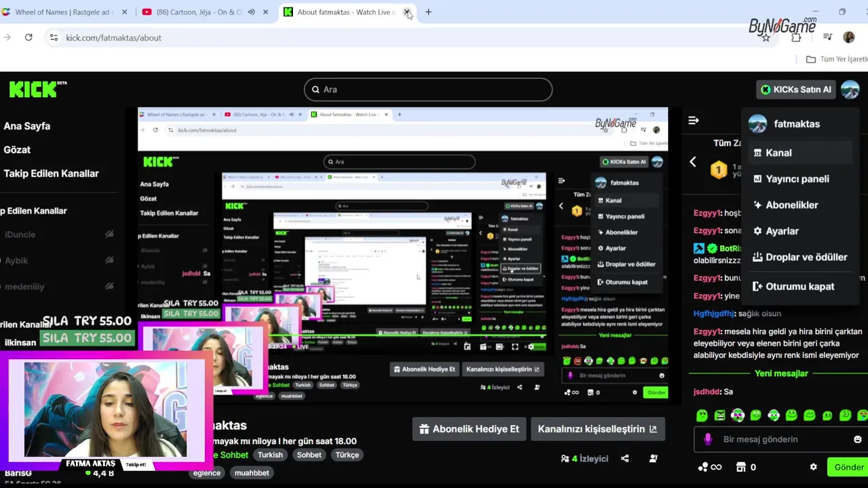The image size is (868, 488).
Task: Focus the Ara search field
Action: click(x=428, y=89)
